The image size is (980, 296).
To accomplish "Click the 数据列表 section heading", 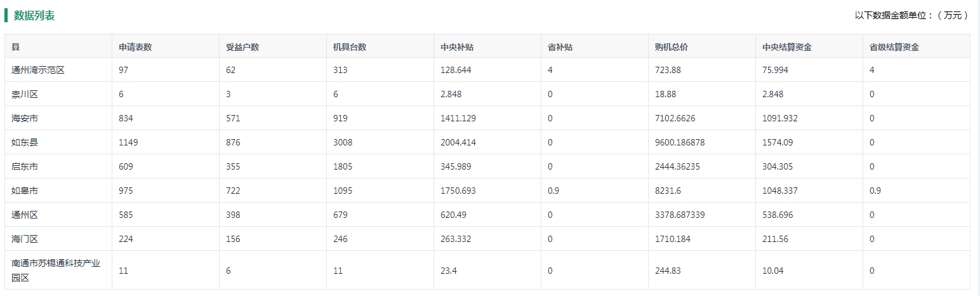I will 34,16.
